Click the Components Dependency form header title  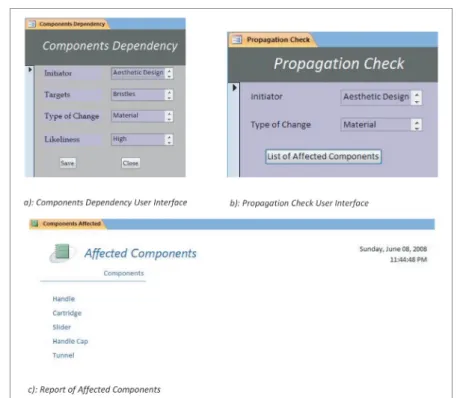110,46
